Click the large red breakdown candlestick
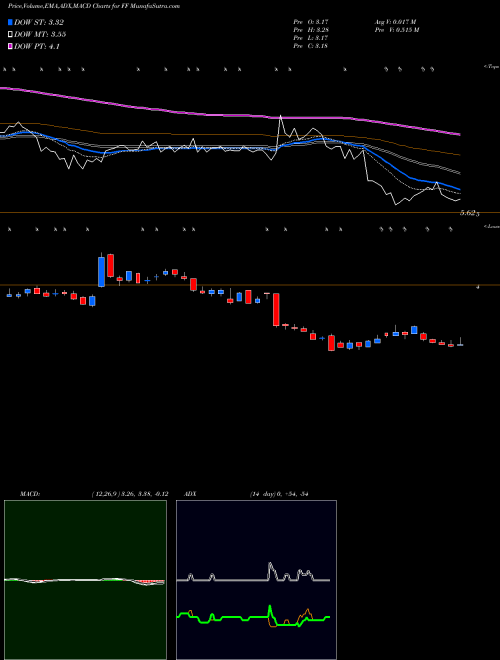Image resolution: width=500 pixels, height=660 pixels. 276,309
